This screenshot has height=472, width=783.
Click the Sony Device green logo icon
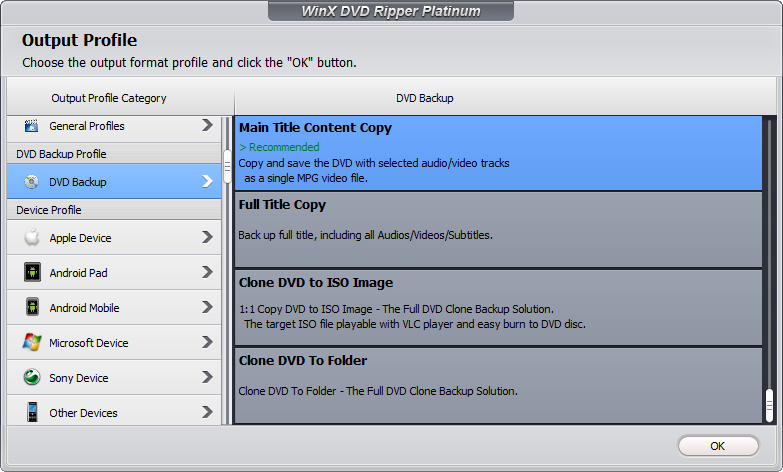pos(32,377)
